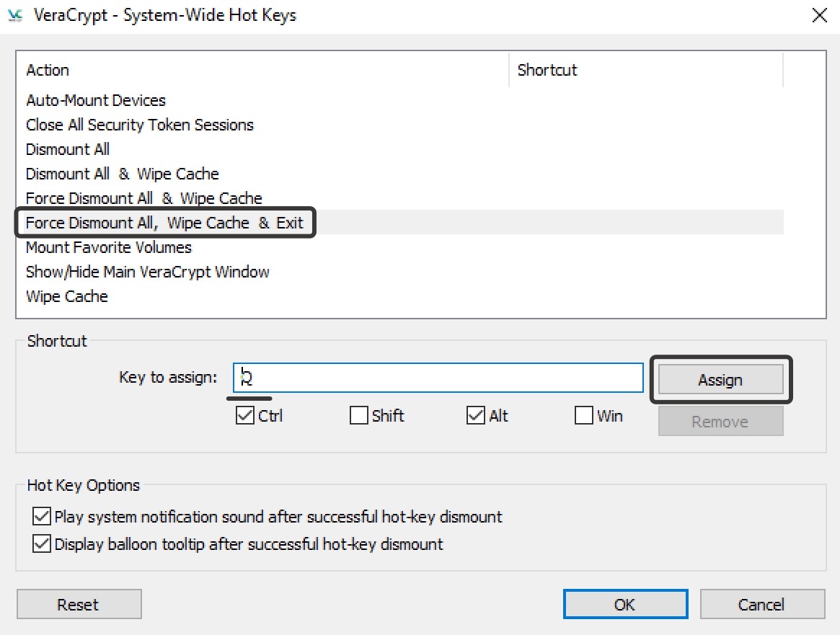This screenshot has height=635, width=840.
Task: Toggle the Ctrl modifier checkbox
Action: click(x=245, y=416)
